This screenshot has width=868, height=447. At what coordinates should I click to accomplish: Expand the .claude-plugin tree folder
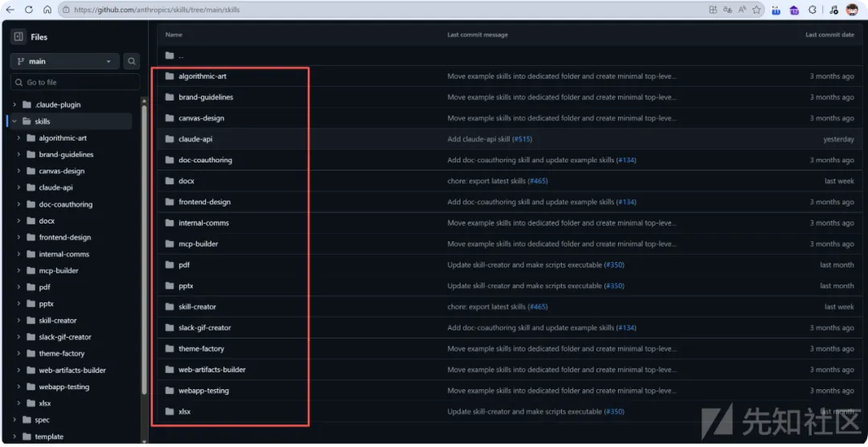coord(14,105)
